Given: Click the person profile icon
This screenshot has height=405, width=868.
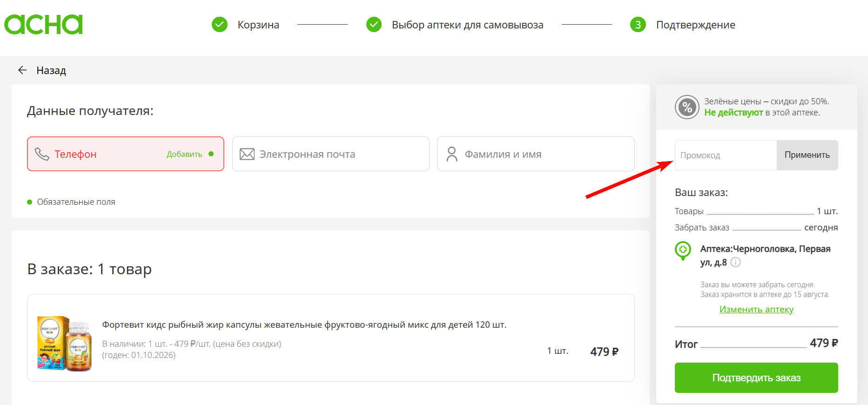Looking at the screenshot, I should 451,154.
